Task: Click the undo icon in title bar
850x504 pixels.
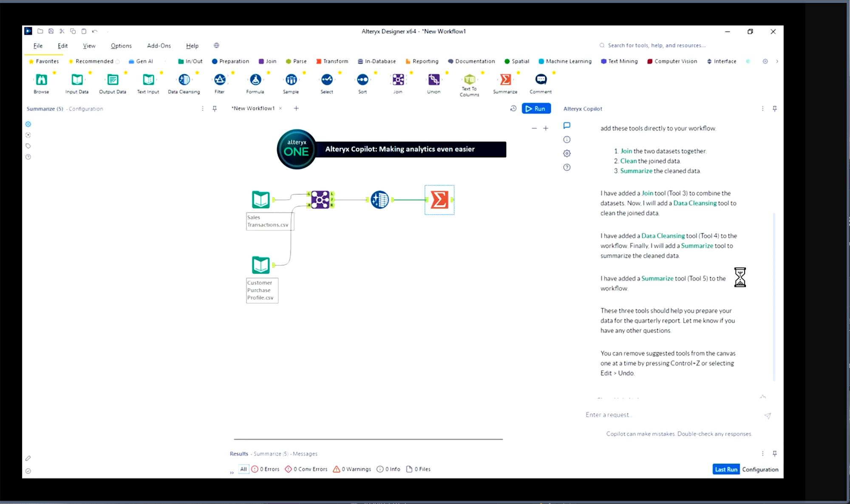Action: pyautogui.click(x=95, y=31)
